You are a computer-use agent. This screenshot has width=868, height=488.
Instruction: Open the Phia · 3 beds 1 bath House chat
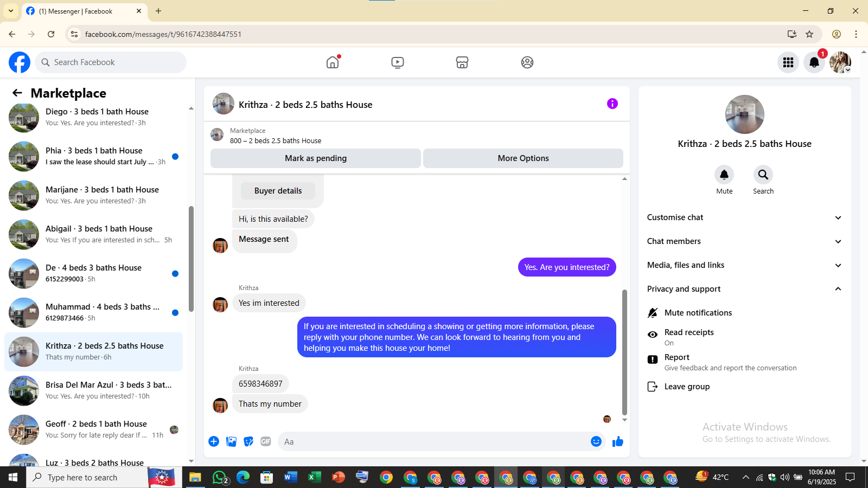[x=93, y=156]
